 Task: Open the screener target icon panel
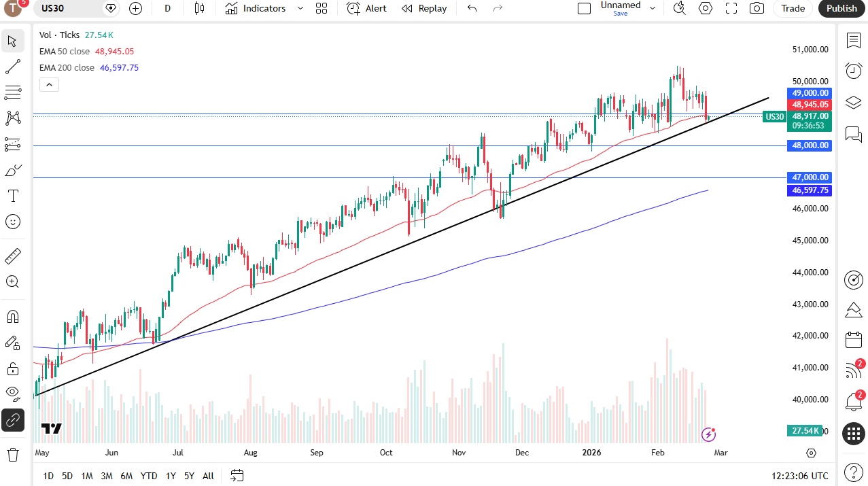point(854,279)
